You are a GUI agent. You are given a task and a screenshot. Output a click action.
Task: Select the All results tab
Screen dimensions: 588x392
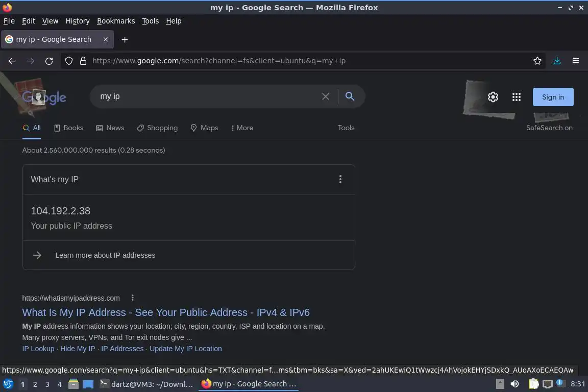click(x=32, y=128)
